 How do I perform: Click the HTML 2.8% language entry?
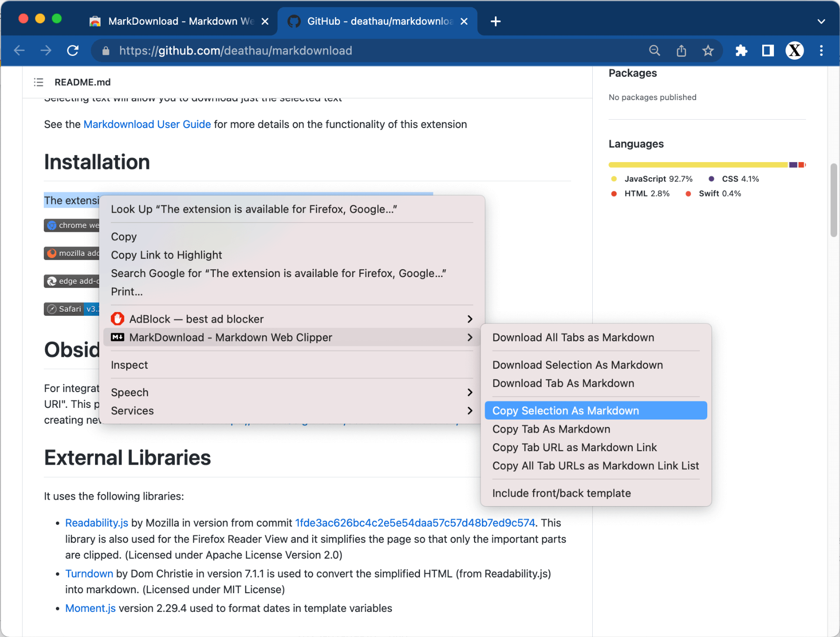[640, 193]
